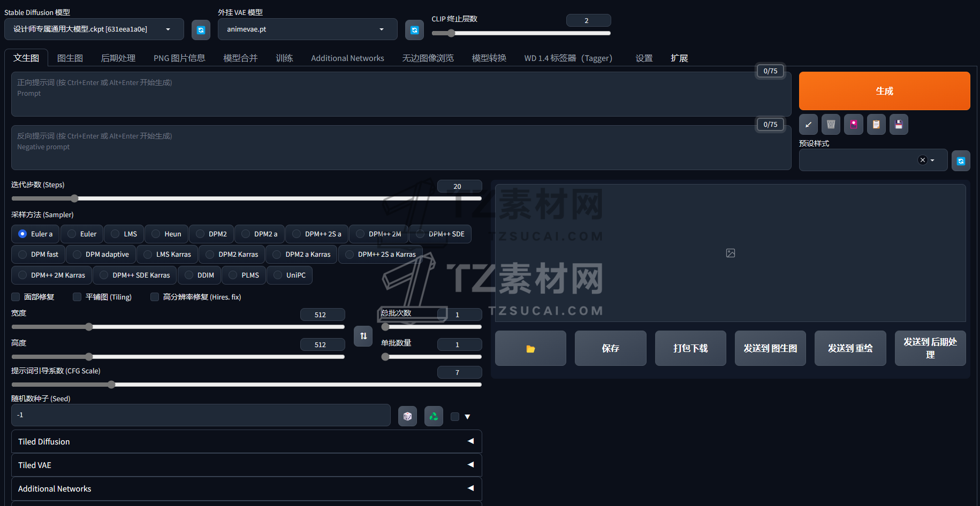Expand the Tiled Diffusion section
Screen dimensions: 980x506
click(x=247, y=441)
